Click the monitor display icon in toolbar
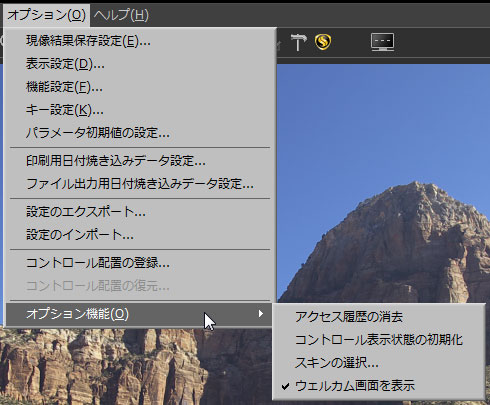Screen dimensions: 490x405 point(383,42)
